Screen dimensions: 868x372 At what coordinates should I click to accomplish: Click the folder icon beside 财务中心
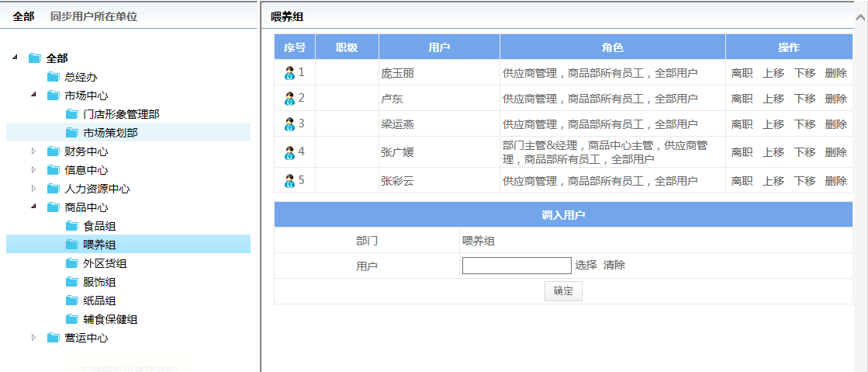[x=54, y=151]
